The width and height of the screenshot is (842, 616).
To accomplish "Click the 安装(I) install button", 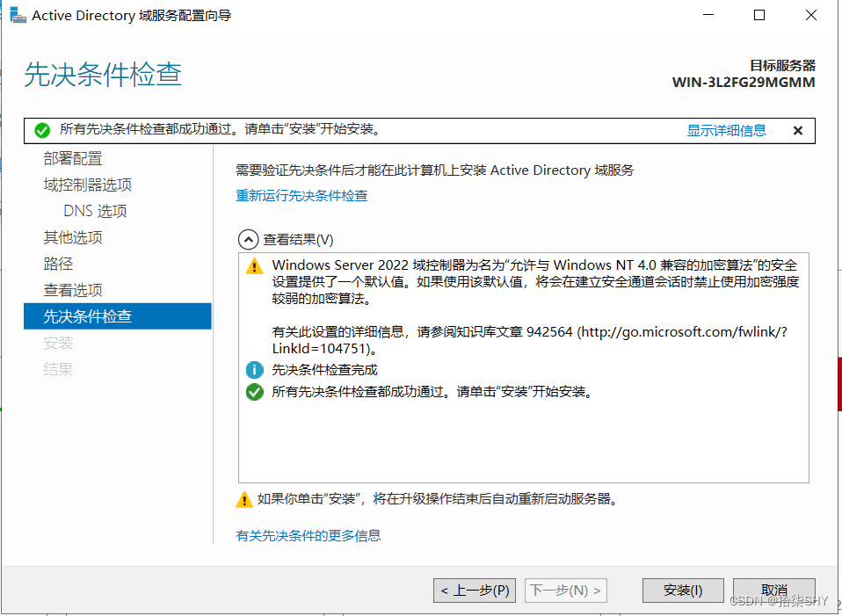I will pos(683,591).
